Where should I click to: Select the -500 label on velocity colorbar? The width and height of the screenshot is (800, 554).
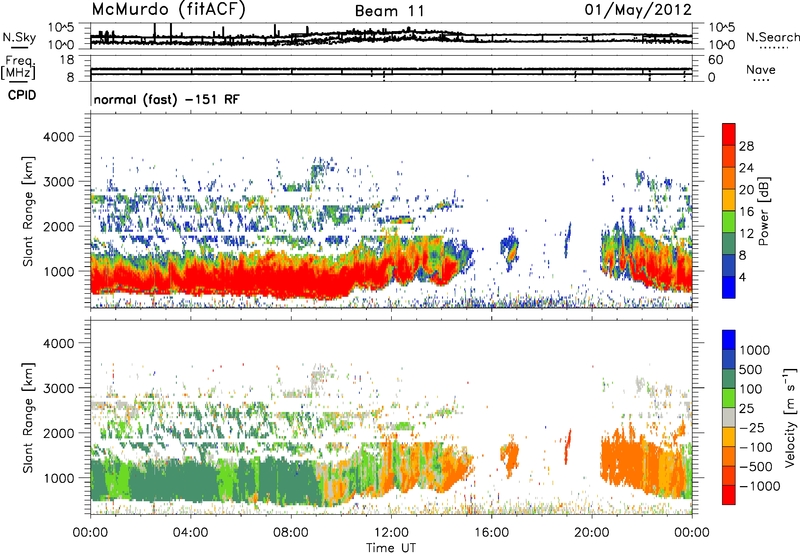pyautogui.click(x=756, y=467)
